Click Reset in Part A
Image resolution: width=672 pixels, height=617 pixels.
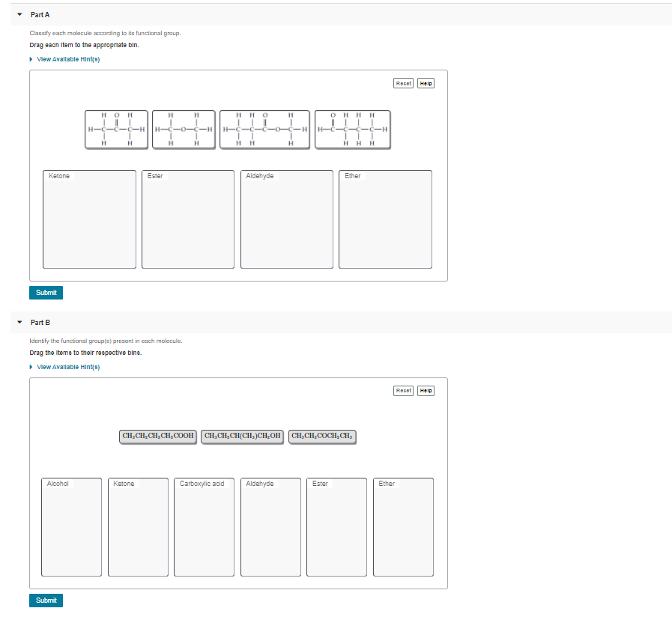coord(403,83)
